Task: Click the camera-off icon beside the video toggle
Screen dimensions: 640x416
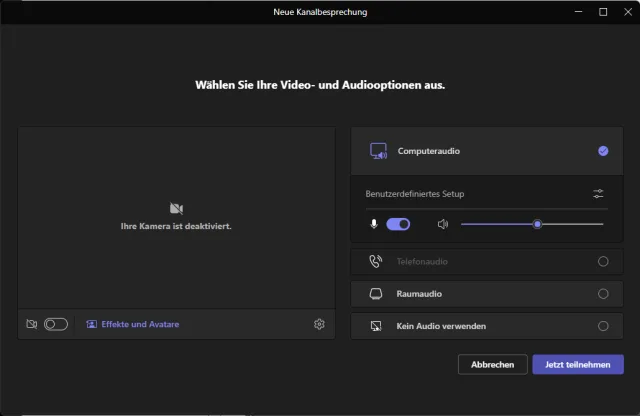Action: (x=32, y=324)
